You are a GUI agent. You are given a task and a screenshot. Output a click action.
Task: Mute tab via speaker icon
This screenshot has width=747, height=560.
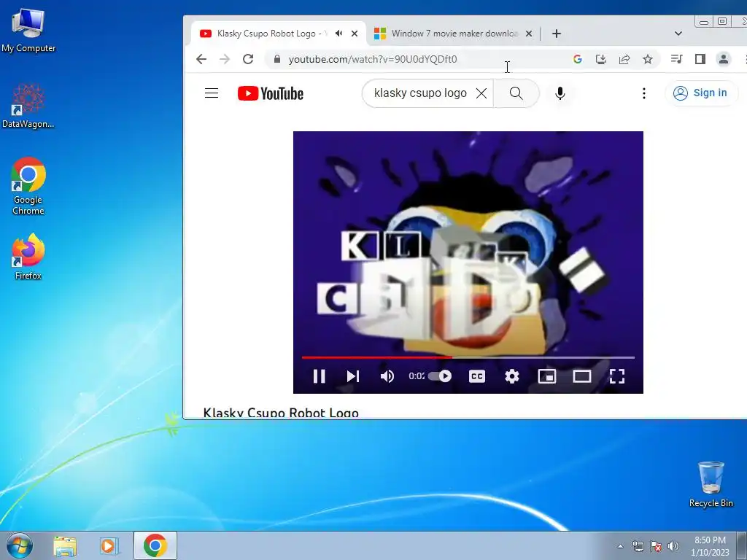(338, 34)
